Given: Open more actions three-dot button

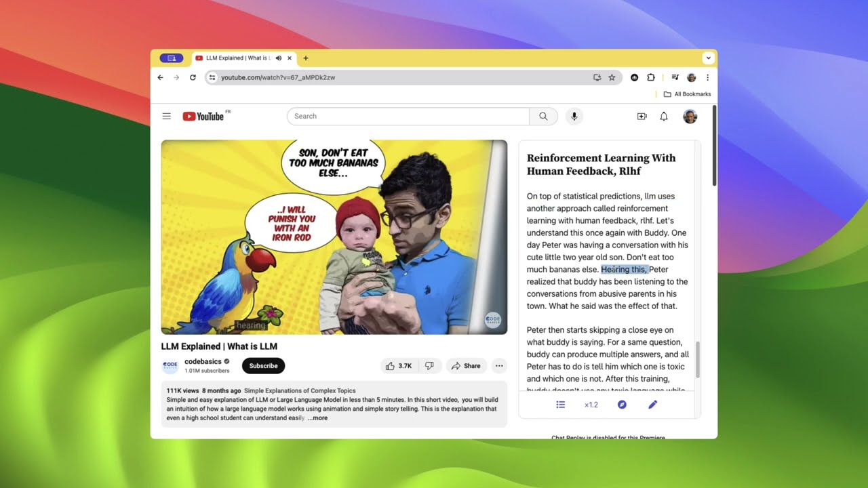Looking at the screenshot, I should 499,366.
